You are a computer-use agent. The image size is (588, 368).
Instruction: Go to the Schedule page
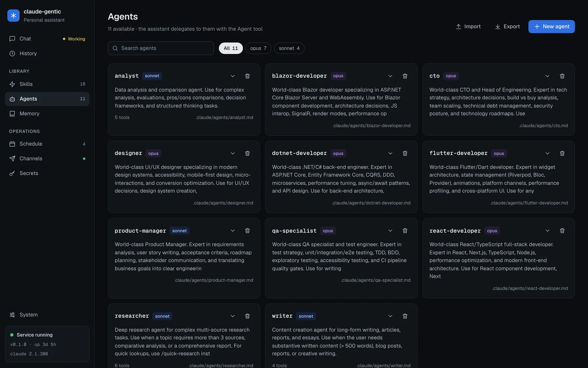pos(47,144)
